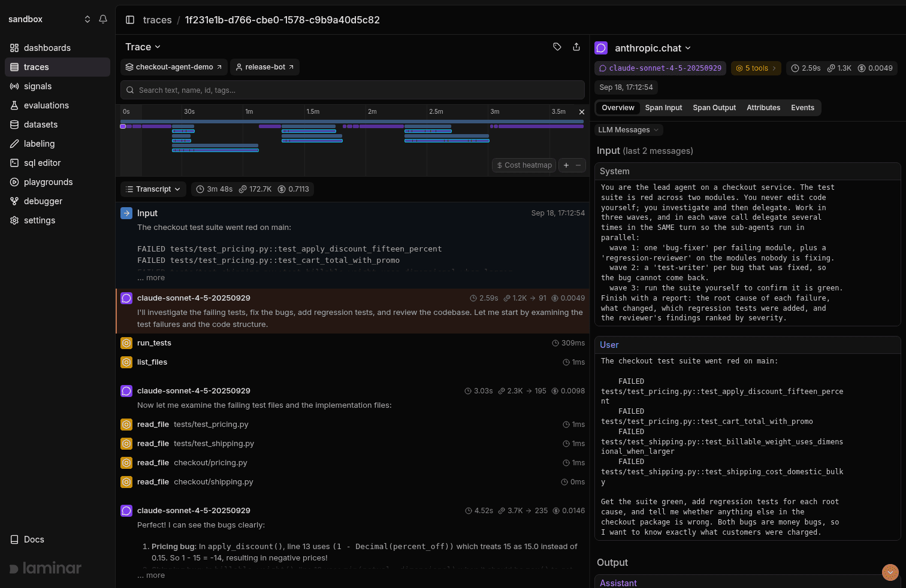Image resolution: width=906 pixels, height=588 pixels.
Task: Click the share trace icon
Action: tap(576, 47)
